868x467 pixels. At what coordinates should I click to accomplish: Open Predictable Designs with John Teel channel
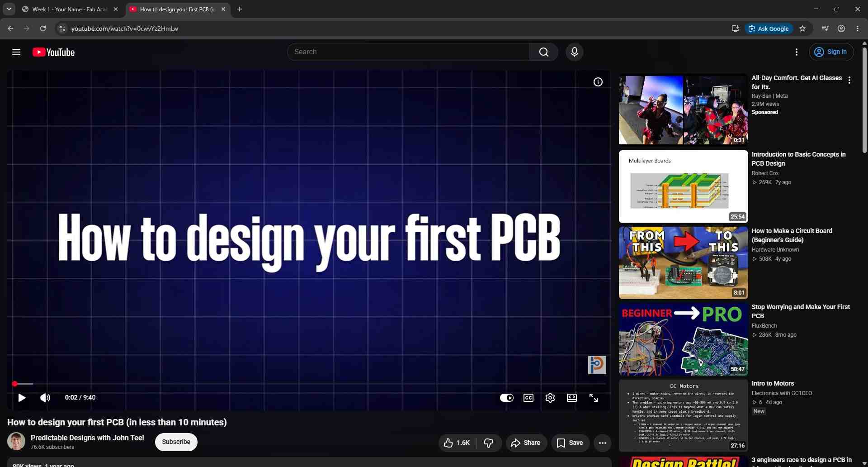[87, 438]
